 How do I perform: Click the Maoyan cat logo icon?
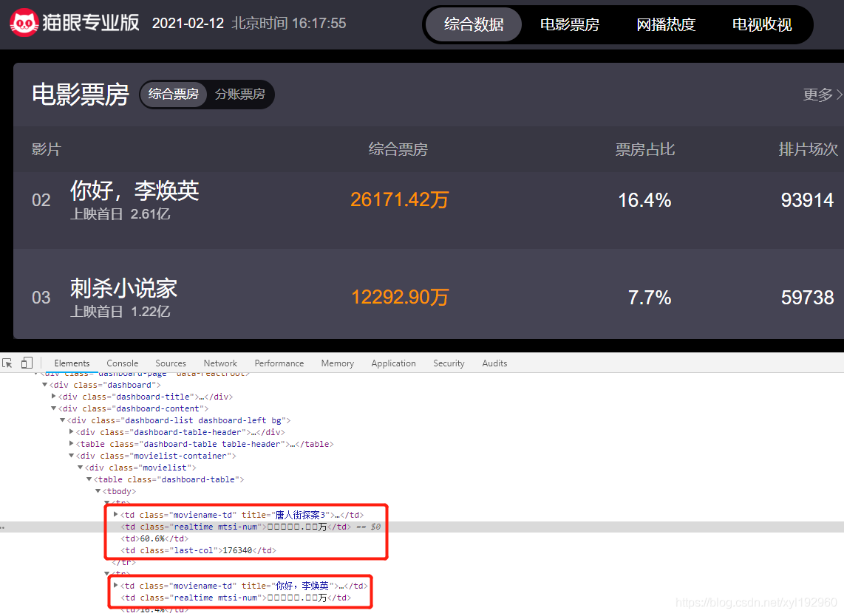(x=24, y=23)
